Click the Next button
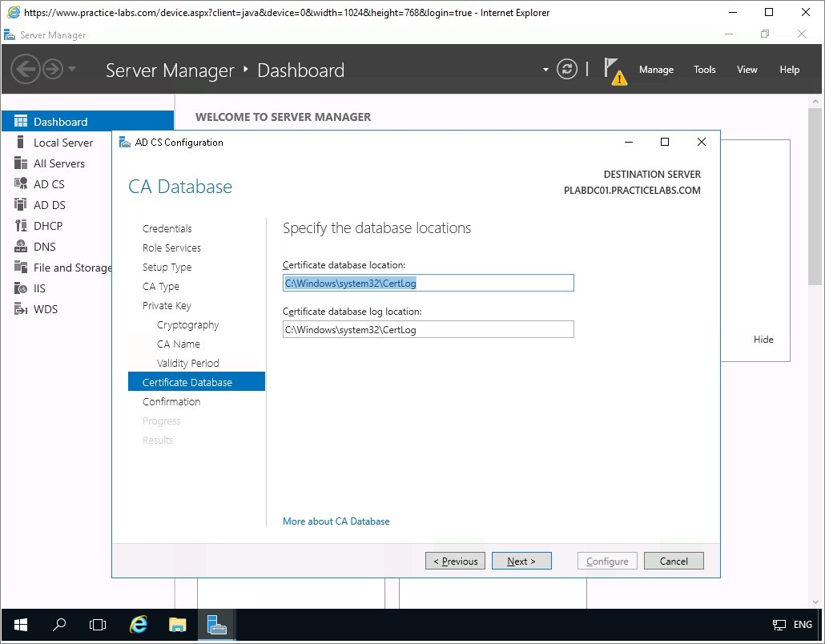Screen dimensions: 825x644 (521, 561)
